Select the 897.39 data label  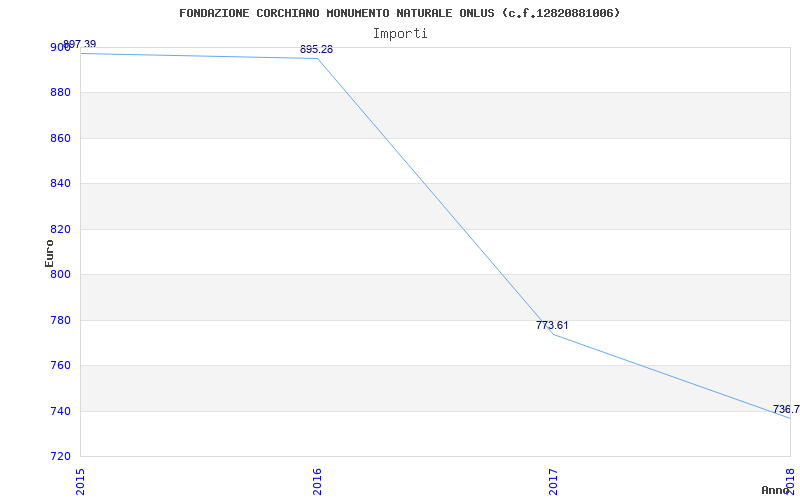click(x=80, y=44)
